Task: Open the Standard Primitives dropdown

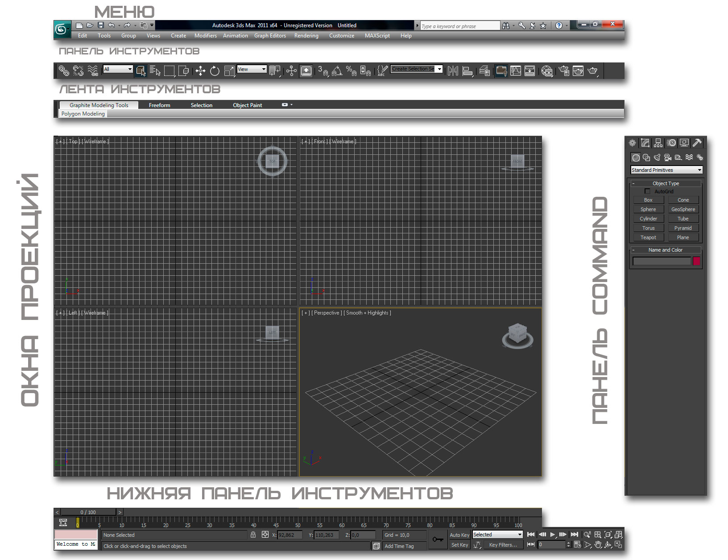Action: (666, 170)
